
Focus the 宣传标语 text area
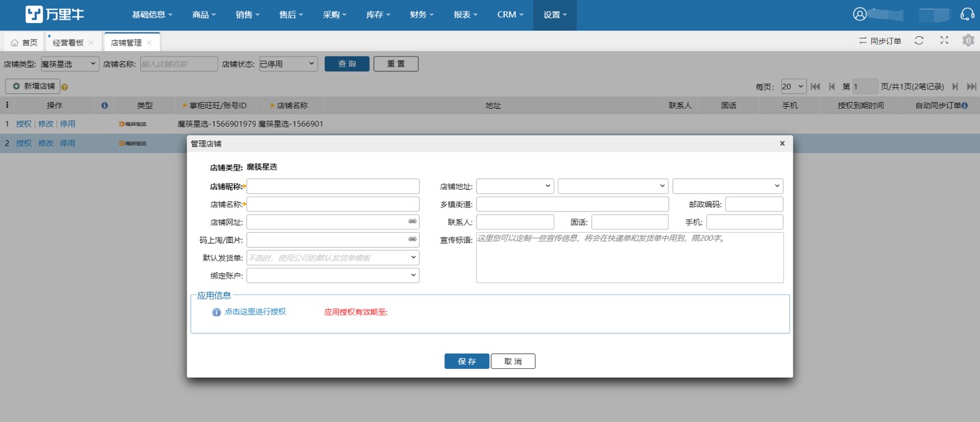(630, 257)
